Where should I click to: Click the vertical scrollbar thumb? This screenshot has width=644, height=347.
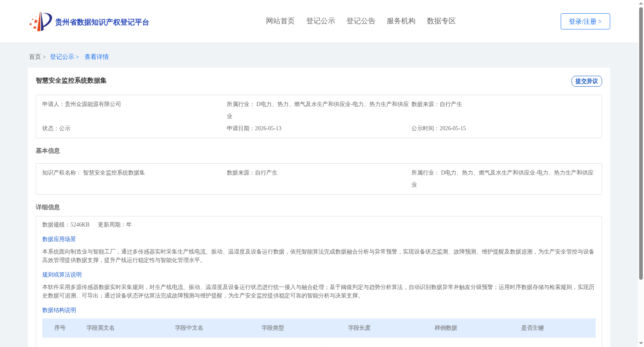(x=641, y=143)
